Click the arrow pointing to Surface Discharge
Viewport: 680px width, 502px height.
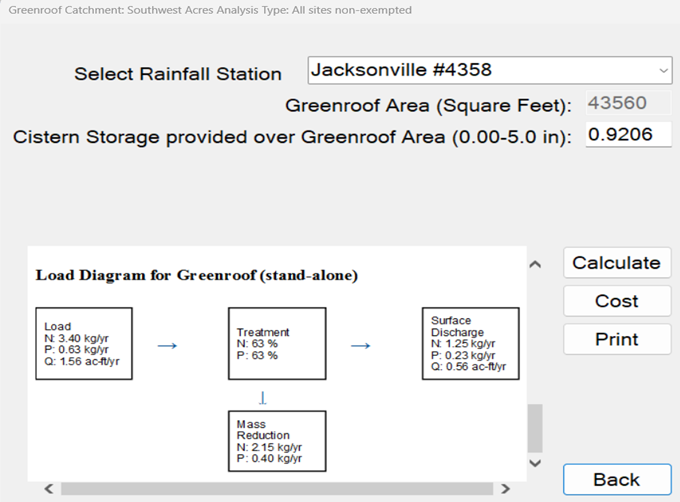360,345
